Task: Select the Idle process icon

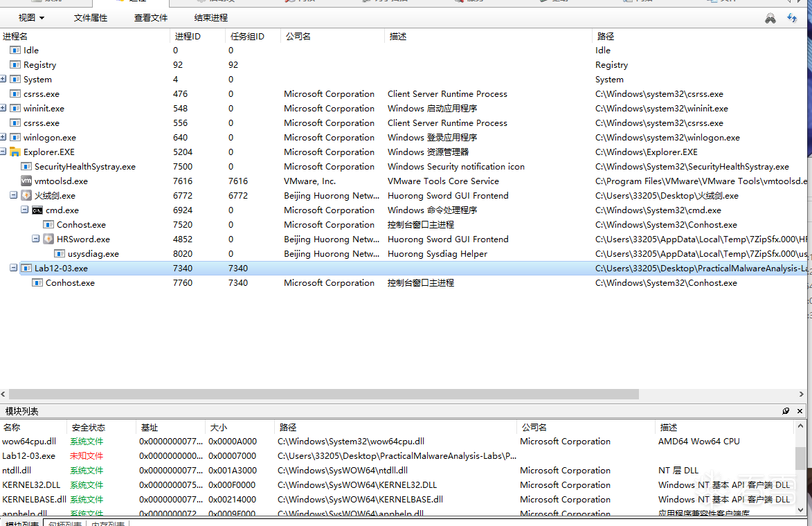Action: pos(15,51)
